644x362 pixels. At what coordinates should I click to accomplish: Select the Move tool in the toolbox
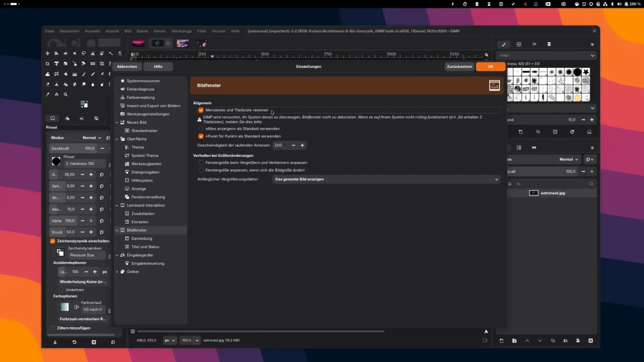[x=47, y=53]
